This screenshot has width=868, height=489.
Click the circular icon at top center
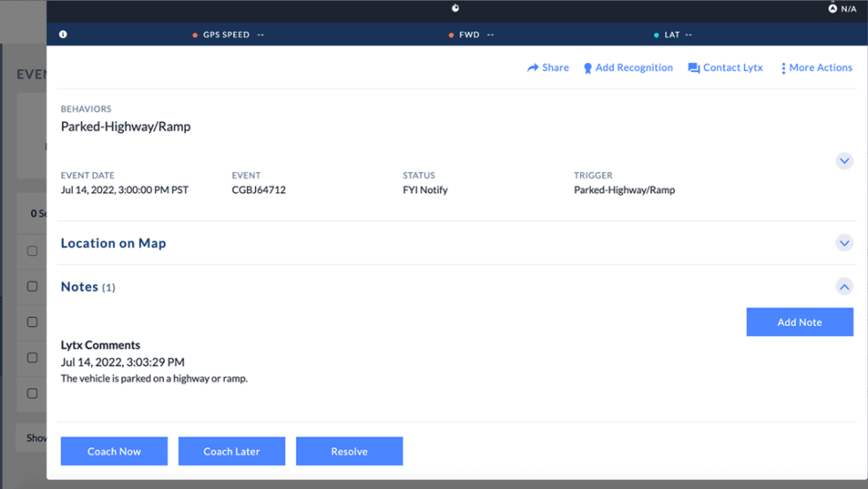click(456, 9)
